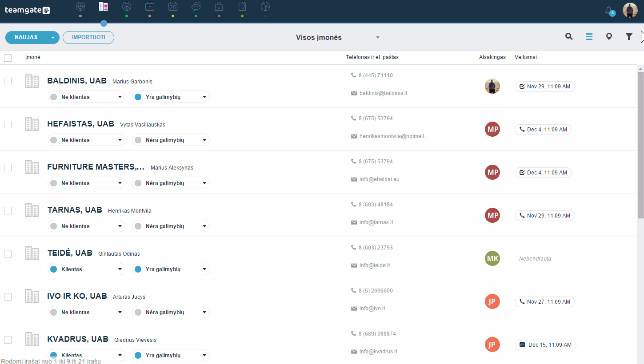Image resolution: width=644 pixels, height=364 pixels.
Task: Open the Nov 27, 11:09 AM call activity
Action: pyautogui.click(x=545, y=302)
